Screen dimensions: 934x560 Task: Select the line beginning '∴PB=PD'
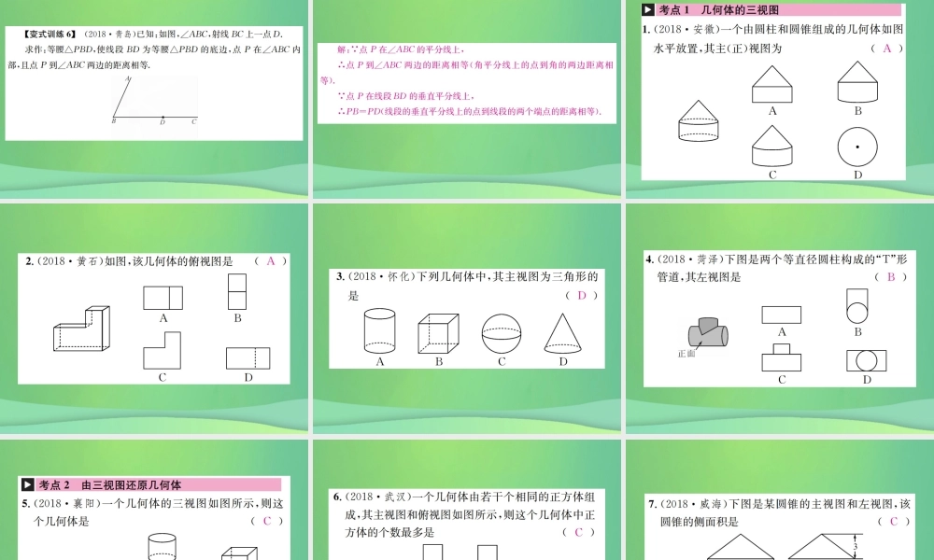(470, 111)
